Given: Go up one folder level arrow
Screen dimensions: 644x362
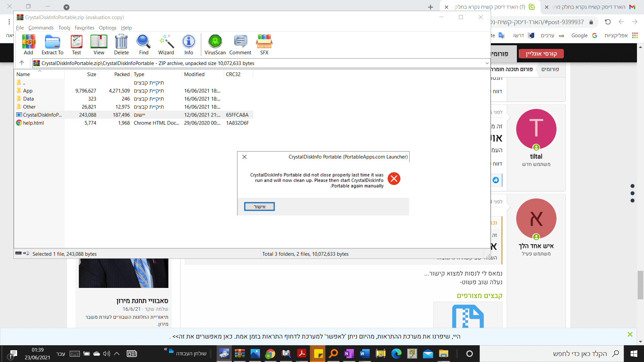Looking at the screenshot, I should coord(22,63).
